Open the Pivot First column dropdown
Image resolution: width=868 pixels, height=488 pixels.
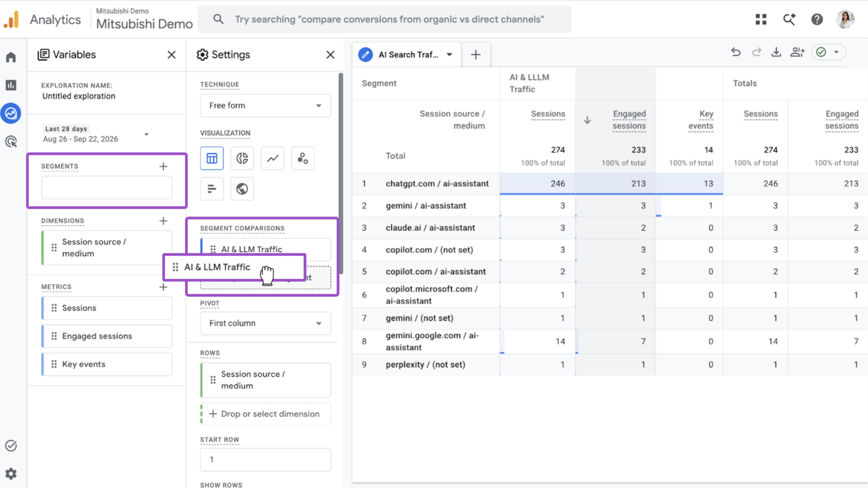pyautogui.click(x=265, y=323)
